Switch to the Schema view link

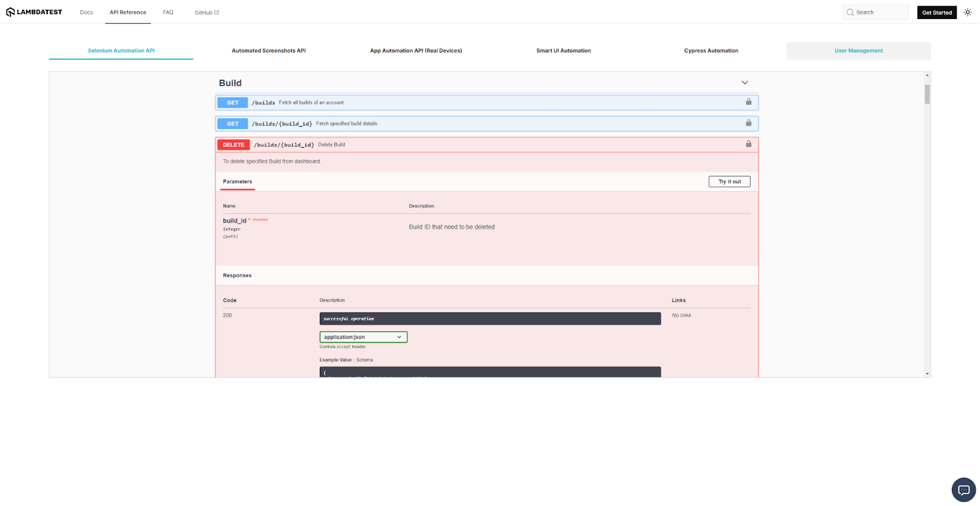click(364, 360)
